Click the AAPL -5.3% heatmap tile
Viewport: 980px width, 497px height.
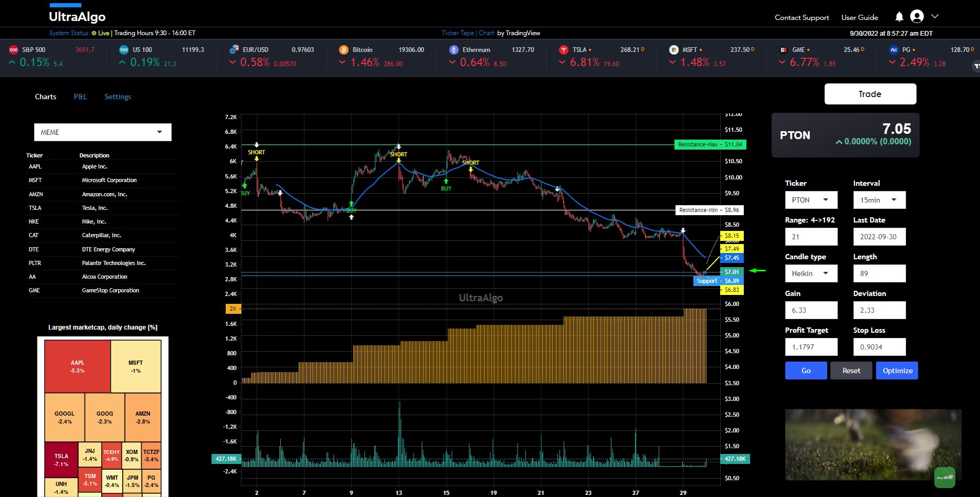pos(78,366)
